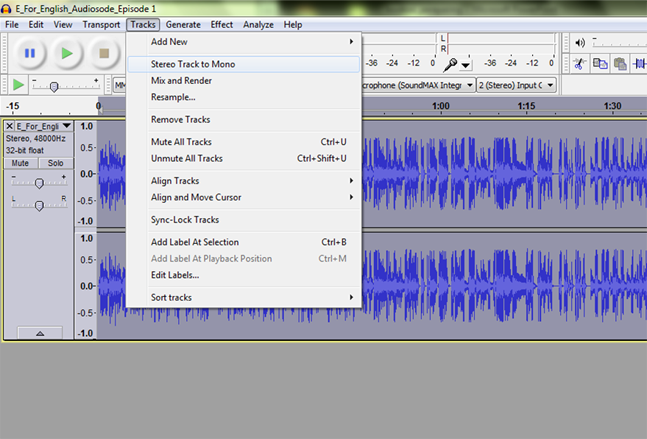Remove track with the X button
Viewport: 647px width, 439px height.
tap(9, 127)
